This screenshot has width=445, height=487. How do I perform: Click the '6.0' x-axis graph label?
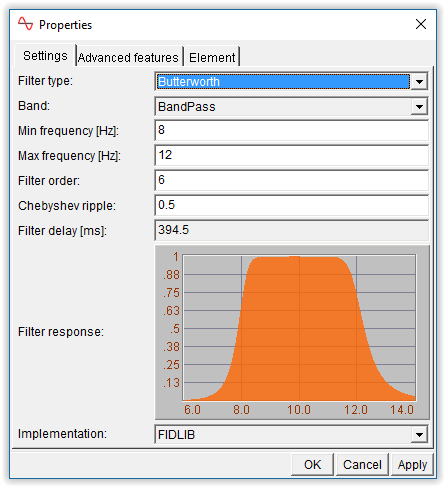point(192,410)
